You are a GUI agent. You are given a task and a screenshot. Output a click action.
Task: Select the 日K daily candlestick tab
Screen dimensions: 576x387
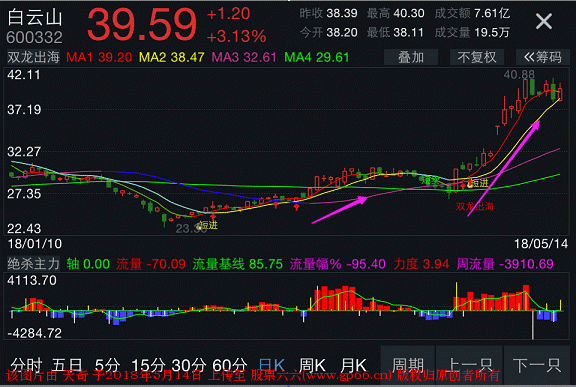coord(272,365)
